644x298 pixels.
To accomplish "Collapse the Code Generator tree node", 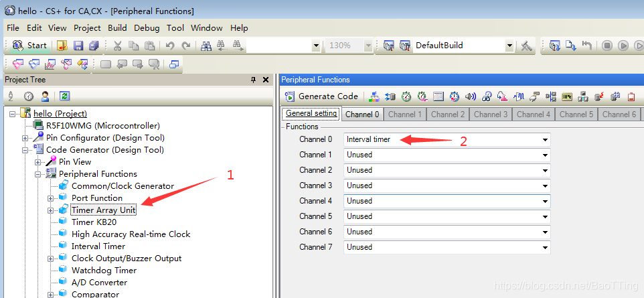I will click(25, 150).
